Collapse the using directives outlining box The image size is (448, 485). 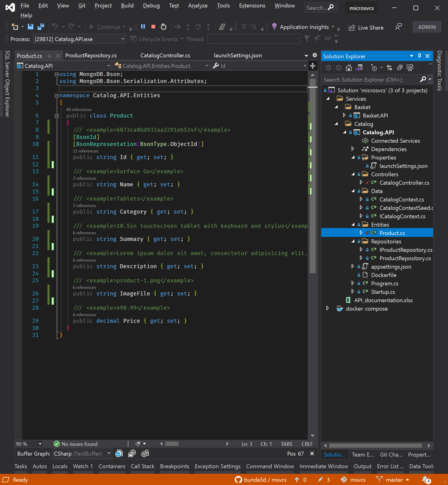coord(56,74)
